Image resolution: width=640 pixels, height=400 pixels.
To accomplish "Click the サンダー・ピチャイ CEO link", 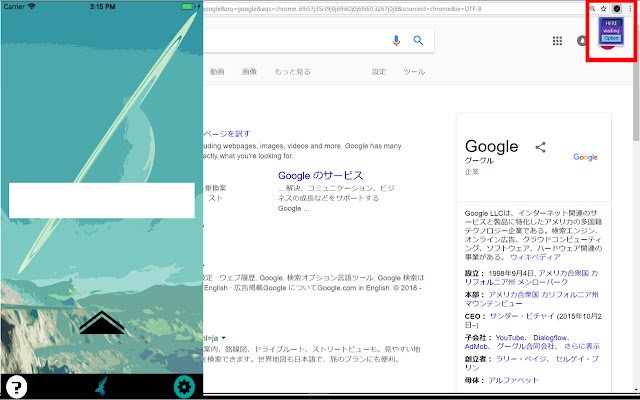I will click(x=522, y=316).
